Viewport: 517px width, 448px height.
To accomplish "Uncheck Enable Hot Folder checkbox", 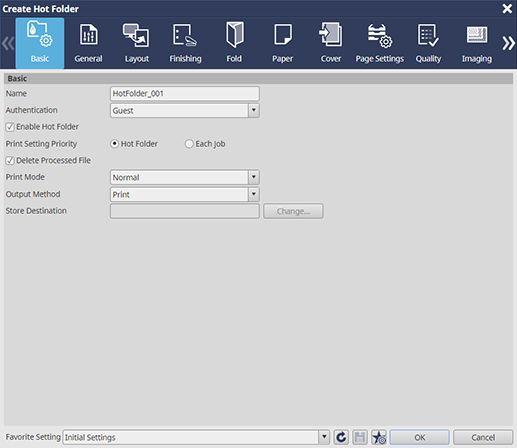I will [10, 127].
